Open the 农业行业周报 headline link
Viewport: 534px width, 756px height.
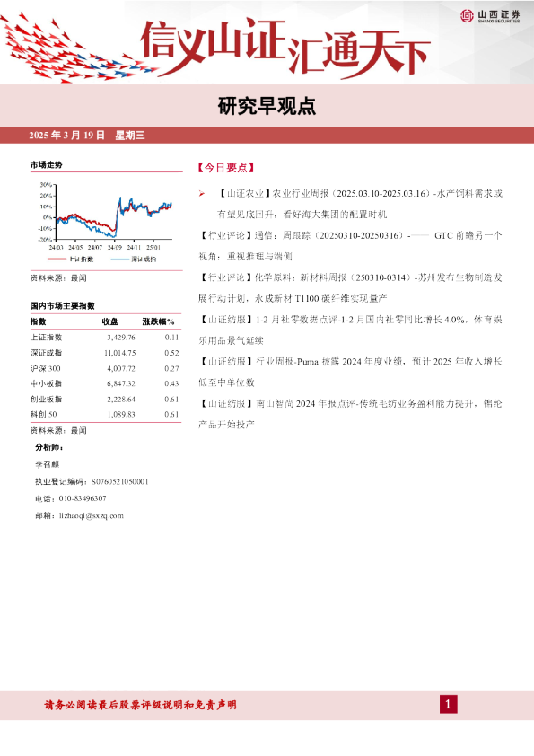click(360, 204)
